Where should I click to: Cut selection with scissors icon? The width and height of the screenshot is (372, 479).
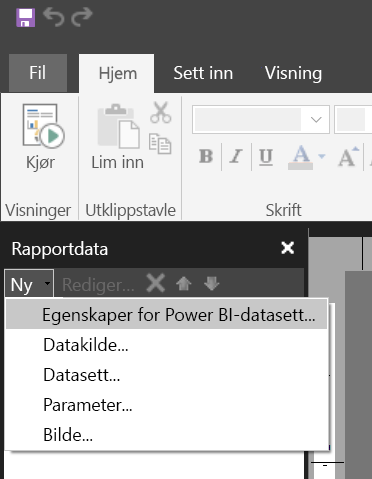coord(161,112)
